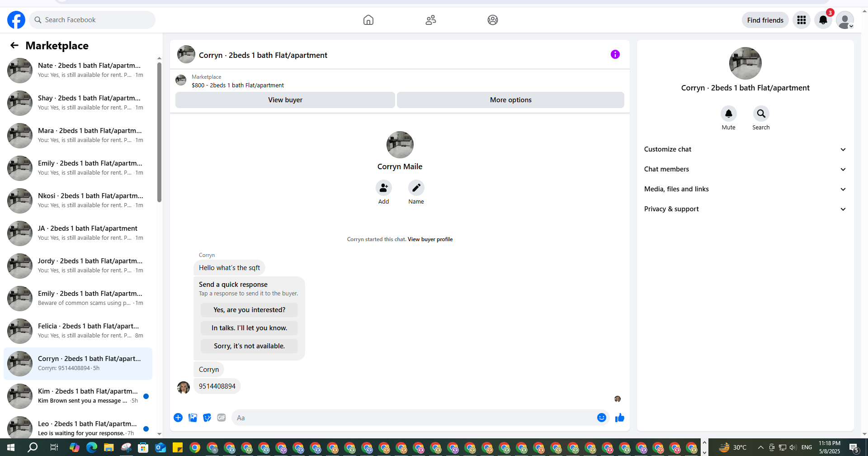This screenshot has width=868, height=456.
Task: Click the "Hello what's the sqft" message
Action: (229, 268)
